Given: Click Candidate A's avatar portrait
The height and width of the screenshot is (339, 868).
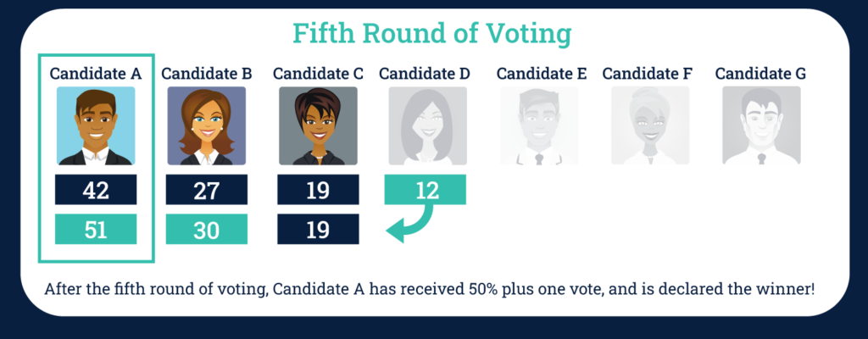Looking at the screenshot, I should coord(96,125).
